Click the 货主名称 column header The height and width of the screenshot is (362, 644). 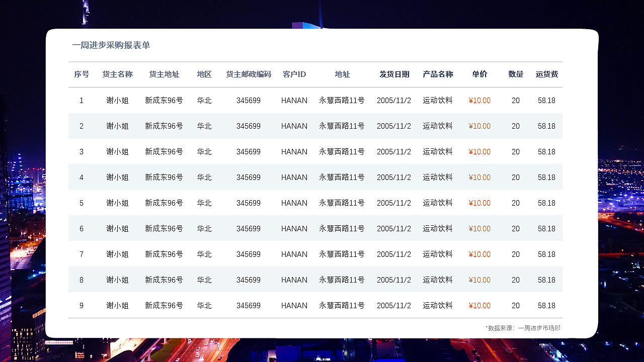tap(118, 74)
